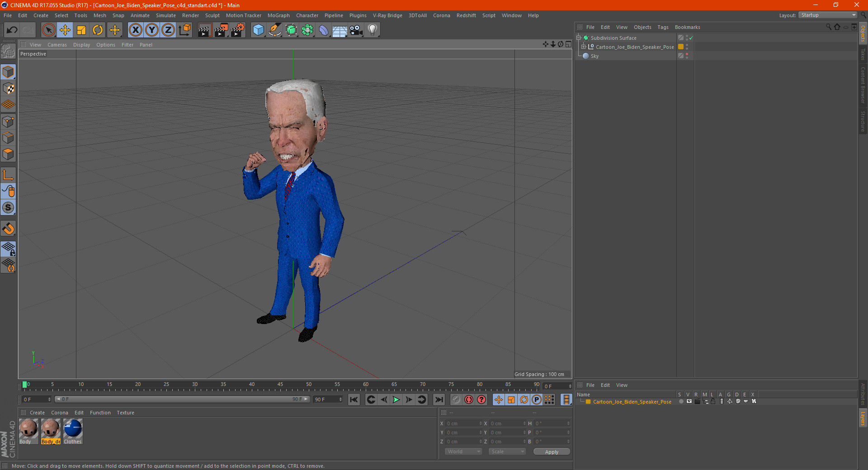Screen dimensions: 868x470
Task: Click the X position input field
Action: [464, 423]
